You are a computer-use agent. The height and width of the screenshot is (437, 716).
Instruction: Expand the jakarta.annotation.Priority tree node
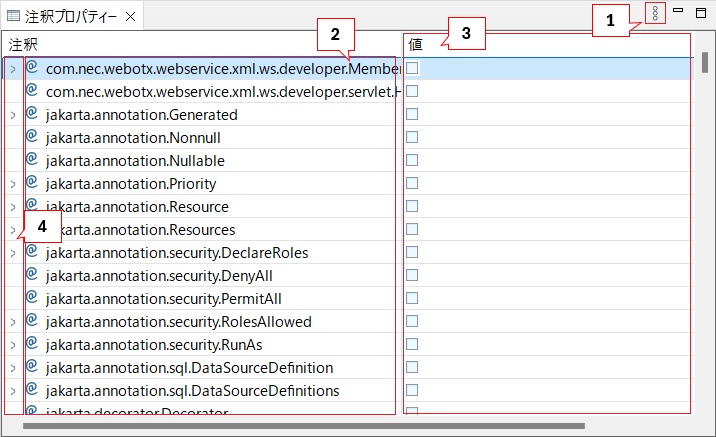[x=13, y=184]
